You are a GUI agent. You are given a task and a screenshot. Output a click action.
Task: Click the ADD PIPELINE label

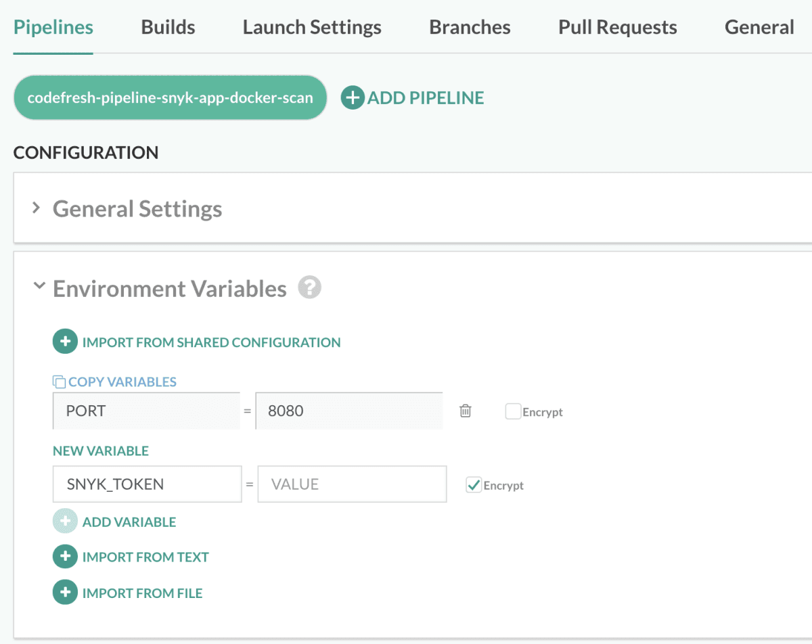pos(426,98)
